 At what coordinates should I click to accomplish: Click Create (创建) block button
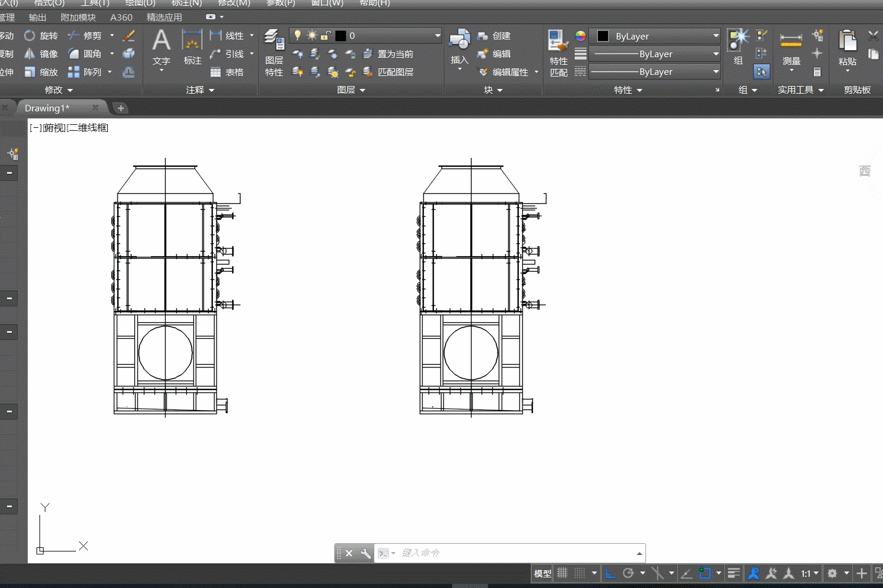point(494,36)
